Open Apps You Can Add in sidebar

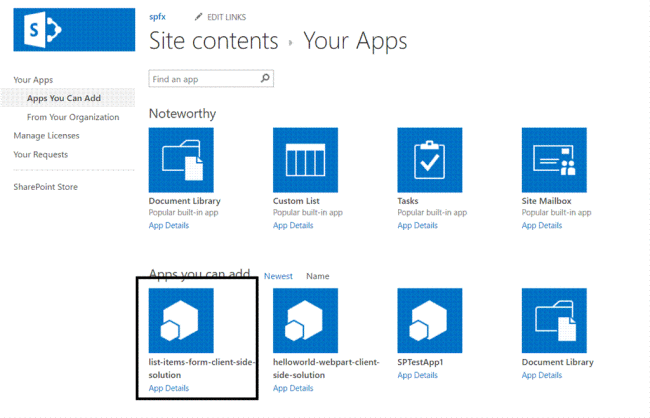click(x=64, y=98)
